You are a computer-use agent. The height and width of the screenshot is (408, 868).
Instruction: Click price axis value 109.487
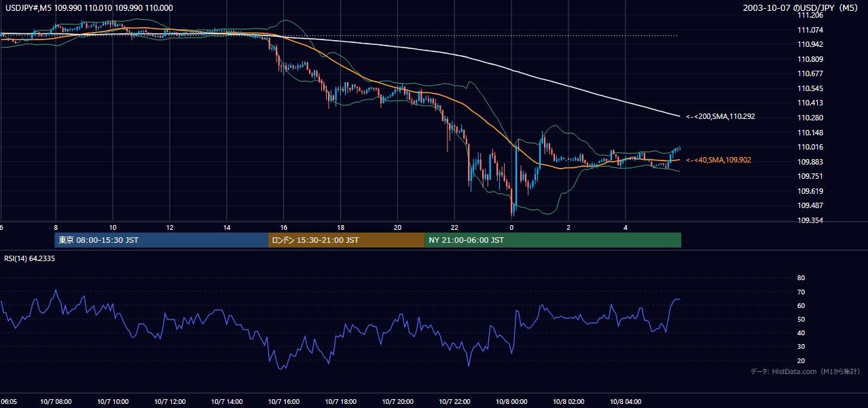[811, 205]
